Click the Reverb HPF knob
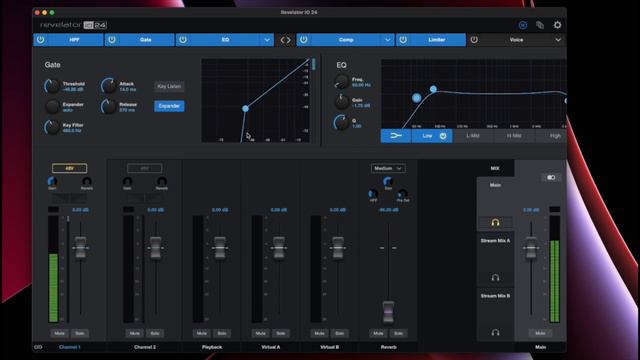The image size is (640, 360). [373, 193]
